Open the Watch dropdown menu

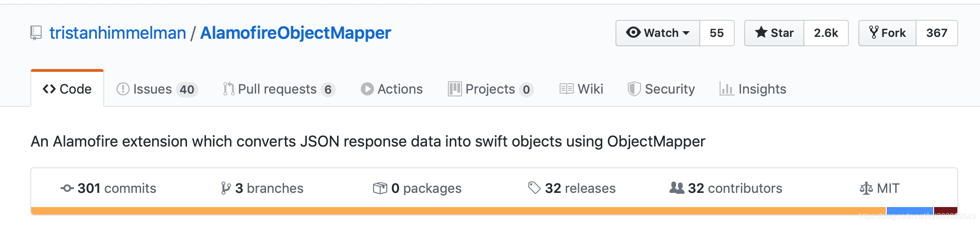[658, 33]
